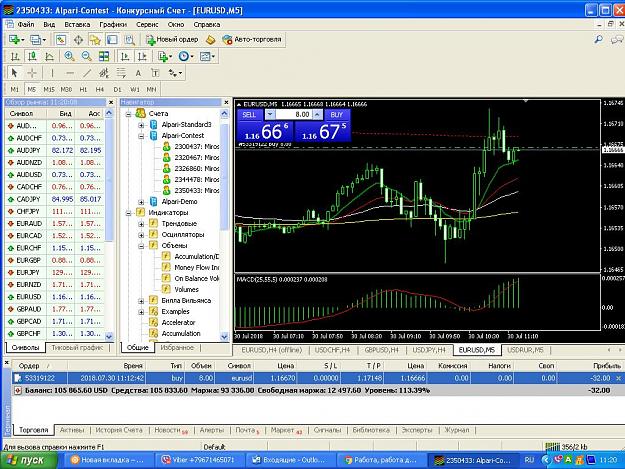Open MetaEditor yellow book icon

point(210,39)
